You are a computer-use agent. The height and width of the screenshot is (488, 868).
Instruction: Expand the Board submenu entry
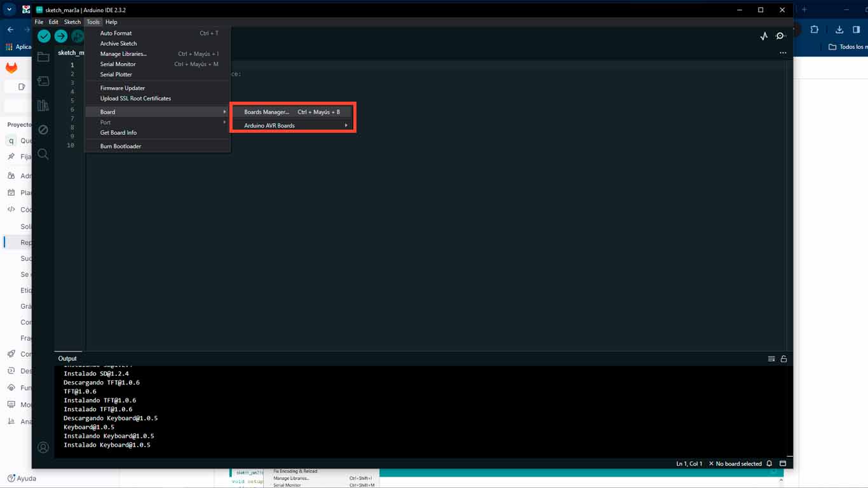pos(157,112)
